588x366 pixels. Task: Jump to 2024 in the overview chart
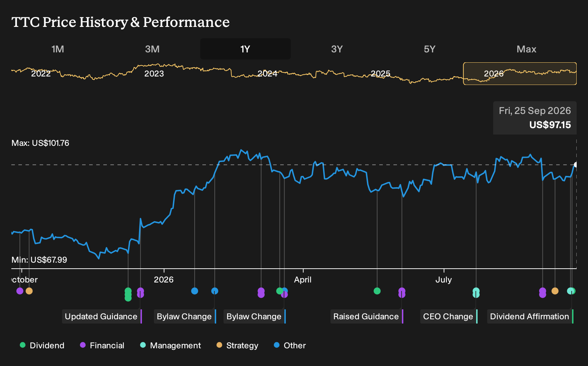267,74
